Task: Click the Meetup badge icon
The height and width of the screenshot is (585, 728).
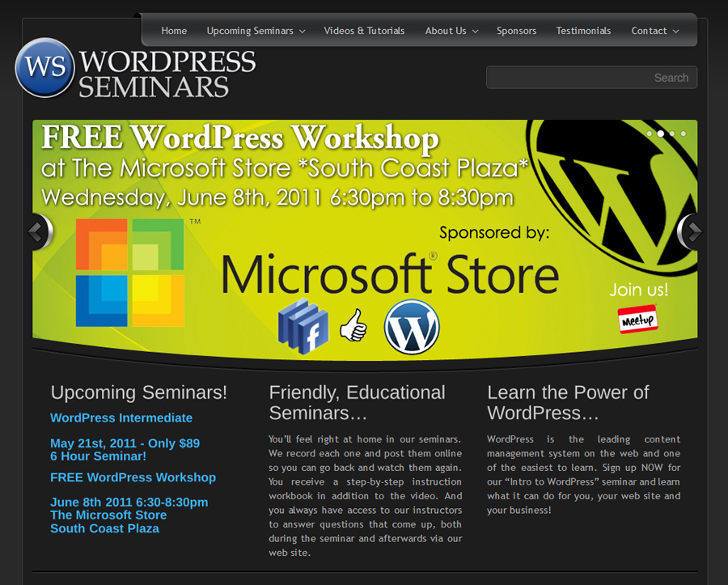Action: (x=638, y=319)
